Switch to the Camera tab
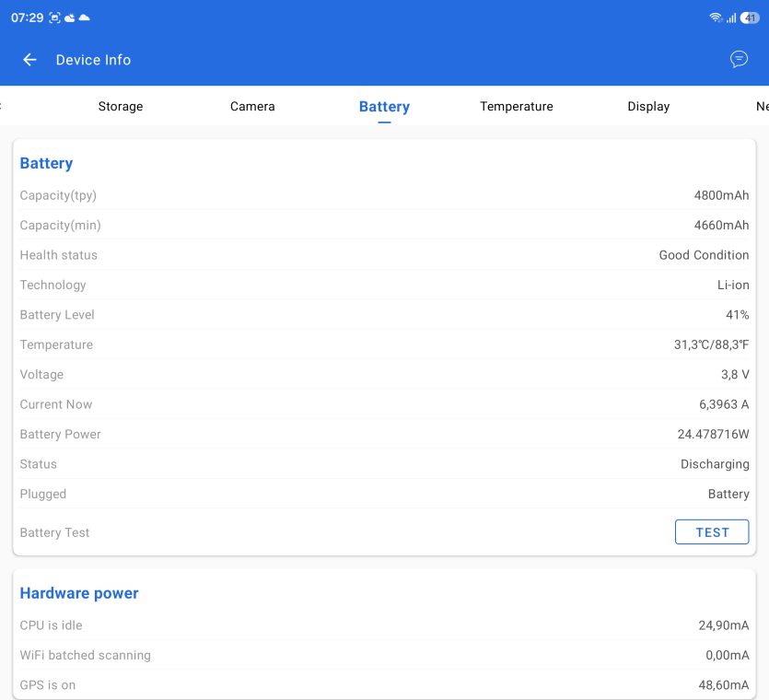This screenshot has width=769, height=700. point(252,107)
